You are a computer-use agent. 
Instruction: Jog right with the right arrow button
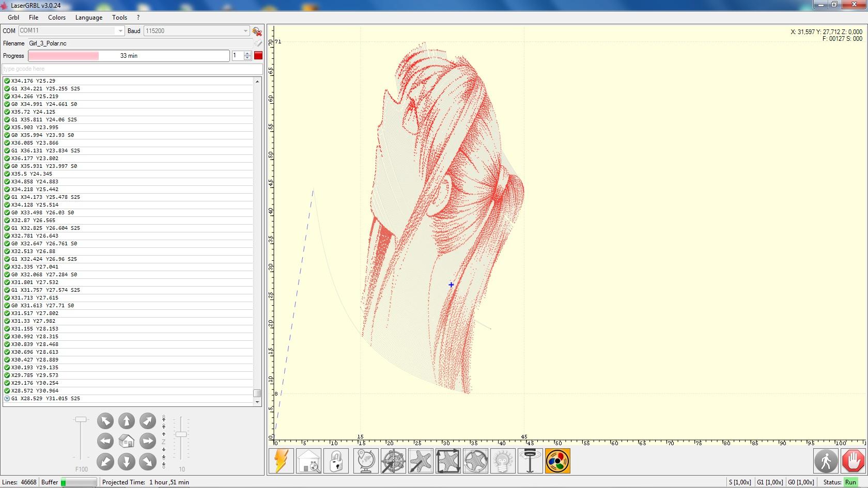click(x=148, y=442)
